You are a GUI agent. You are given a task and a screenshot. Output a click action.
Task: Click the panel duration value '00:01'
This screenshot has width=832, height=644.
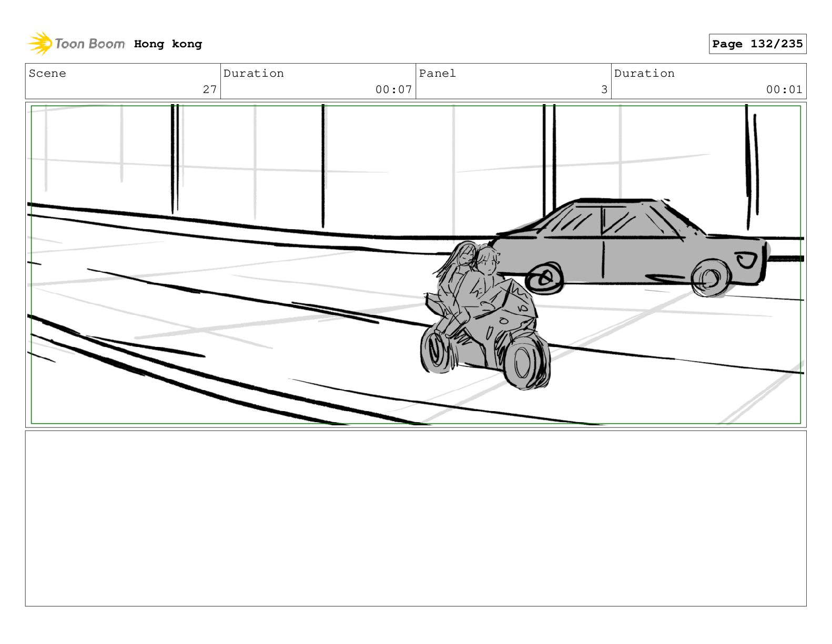784,89
